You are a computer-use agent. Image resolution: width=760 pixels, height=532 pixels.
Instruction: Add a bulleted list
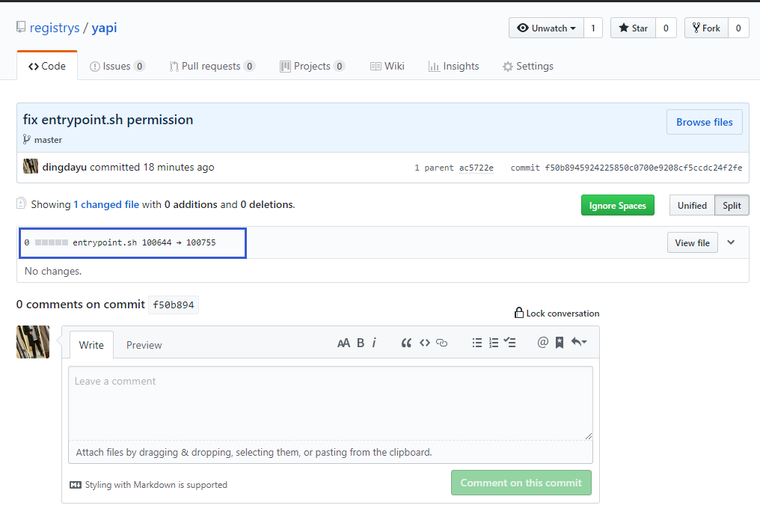coord(477,343)
